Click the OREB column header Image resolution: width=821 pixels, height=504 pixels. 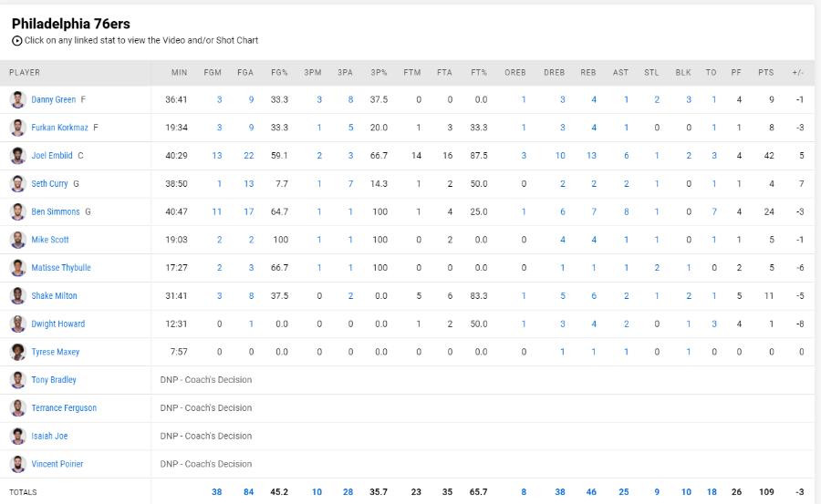click(515, 73)
